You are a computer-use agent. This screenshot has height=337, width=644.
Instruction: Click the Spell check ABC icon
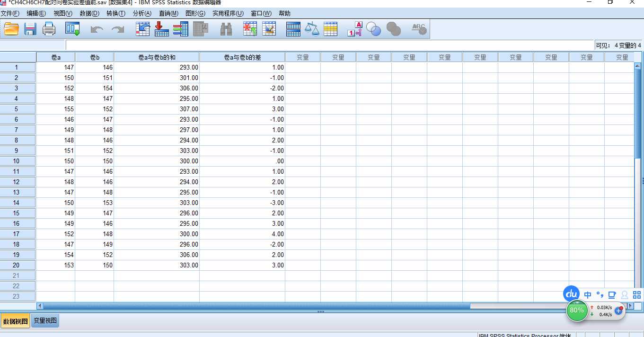[419, 29]
